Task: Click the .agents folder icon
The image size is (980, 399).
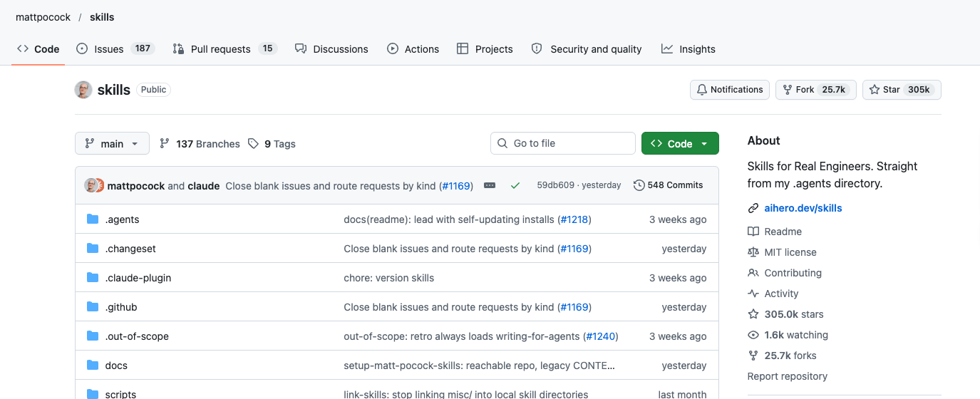Action: (93, 219)
